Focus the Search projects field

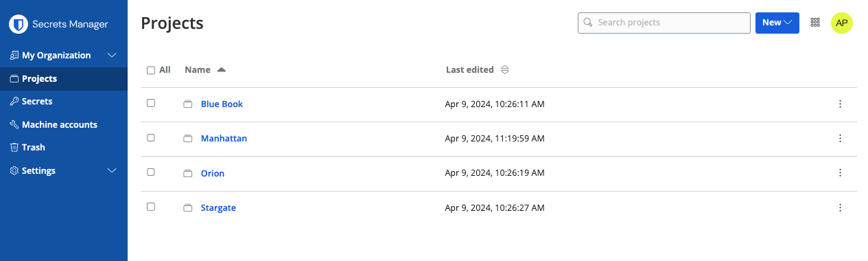664,23
